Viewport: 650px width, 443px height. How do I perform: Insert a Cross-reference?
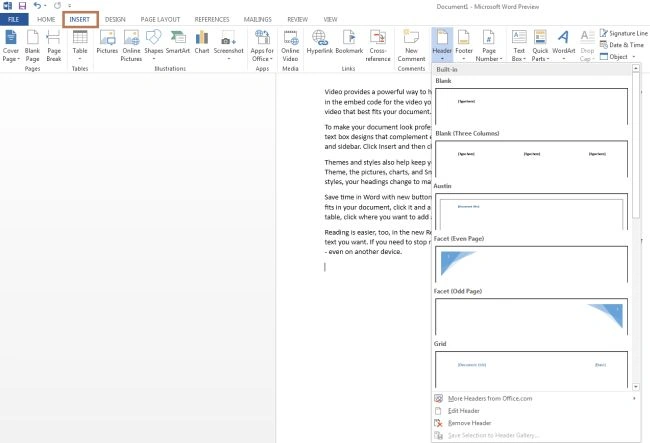coord(378,46)
